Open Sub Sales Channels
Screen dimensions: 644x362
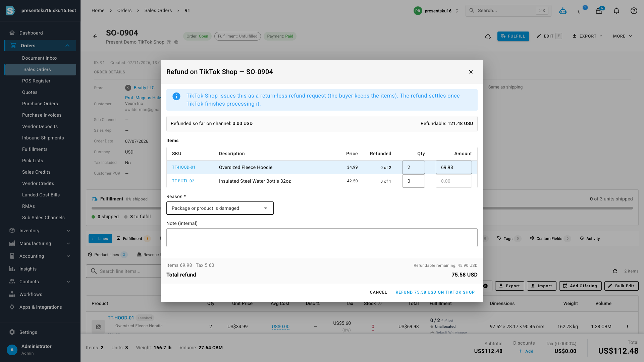tap(43, 218)
